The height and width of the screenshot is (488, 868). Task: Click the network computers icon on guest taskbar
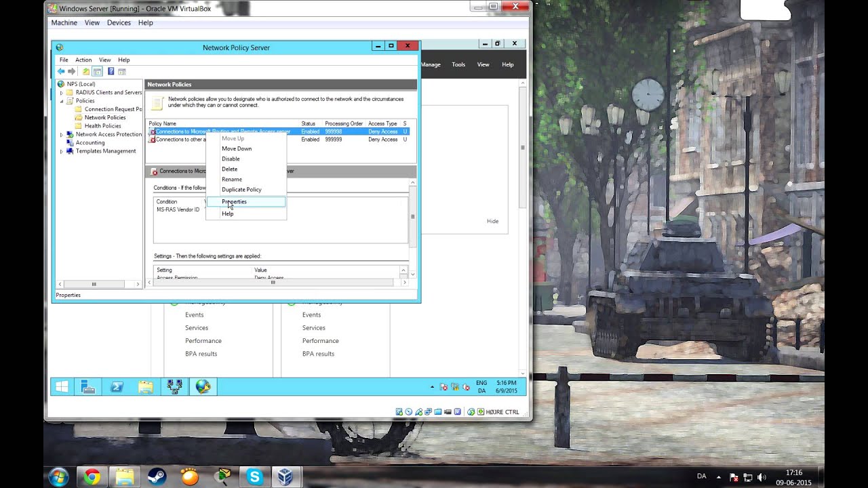click(174, 386)
